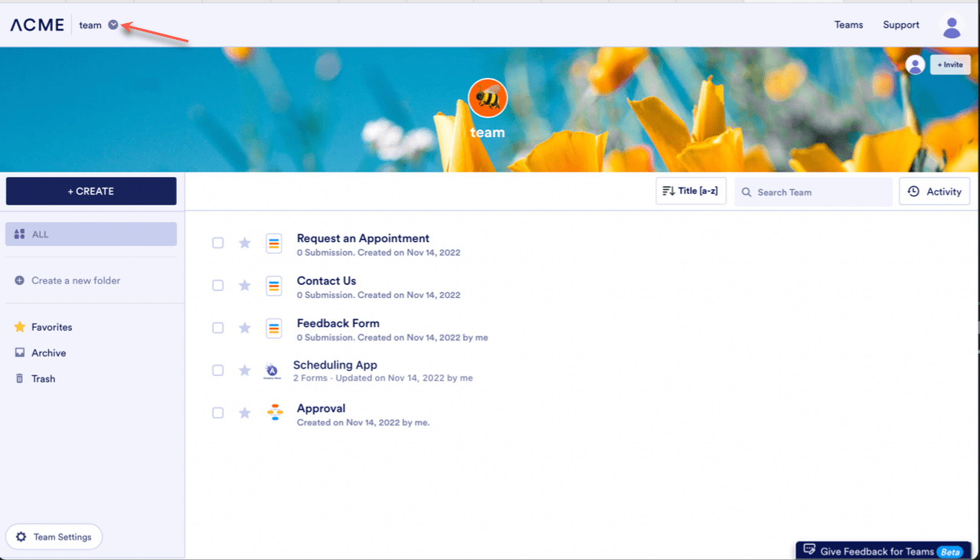Open the Approval item
980x560 pixels.
(x=321, y=408)
